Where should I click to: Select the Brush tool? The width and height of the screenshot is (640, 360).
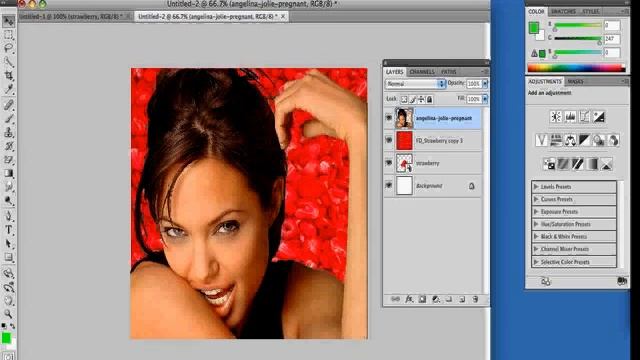point(9,118)
